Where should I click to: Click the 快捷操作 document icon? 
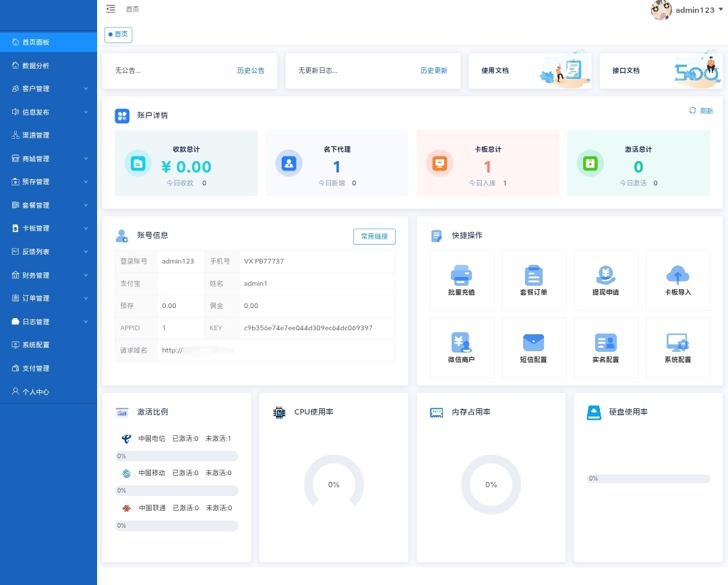coord(436,236)
